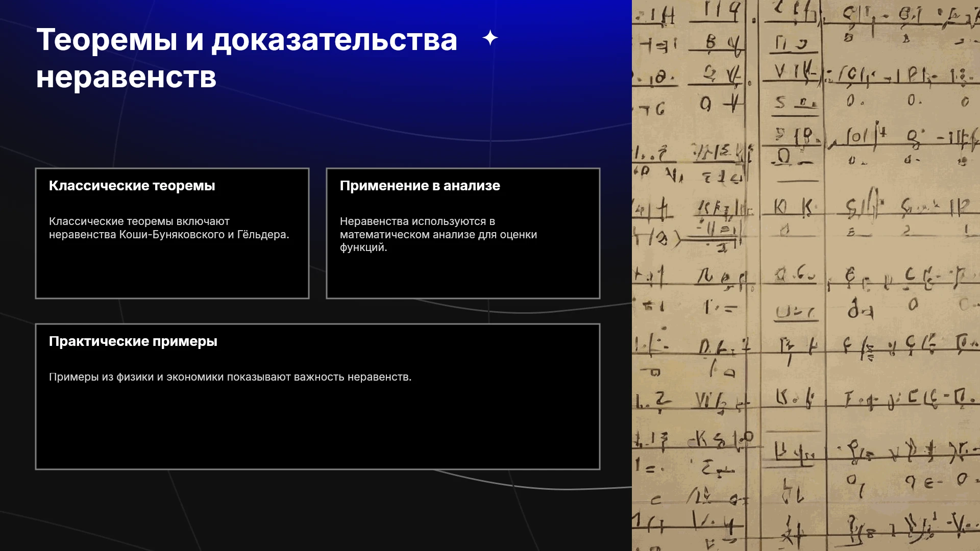
Task: Click the 'Применение в анализе' heading
Action: 420,186
